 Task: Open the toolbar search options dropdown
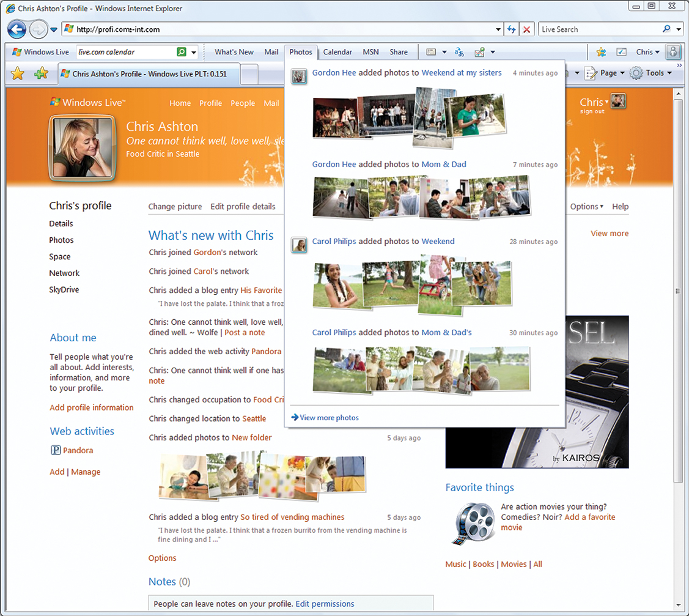pos(193,53)
